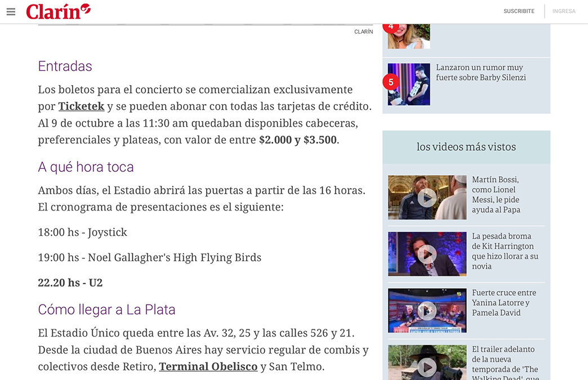Click the '19:00 hs - Noel Gallagher's' line
The height and width of the screenshot is (380, 588).
tap(150, 257)
